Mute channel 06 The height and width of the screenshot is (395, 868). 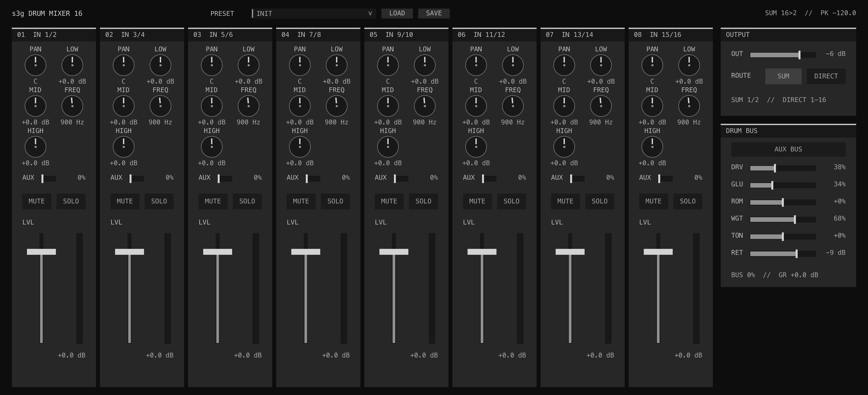(x=477, y=201)
